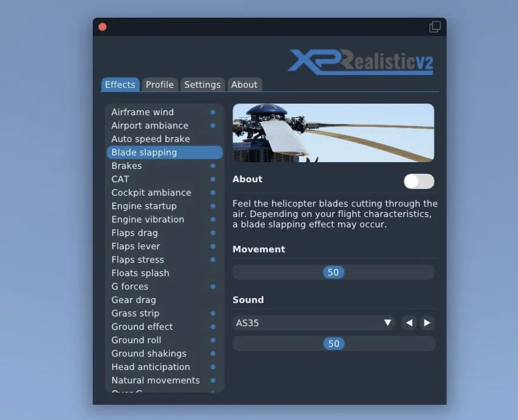The width and height of the screenshot is (518, 420).
Task: Click the blue dot beside Ground effect
Action: pyautogui.click(x=213, y=327)
